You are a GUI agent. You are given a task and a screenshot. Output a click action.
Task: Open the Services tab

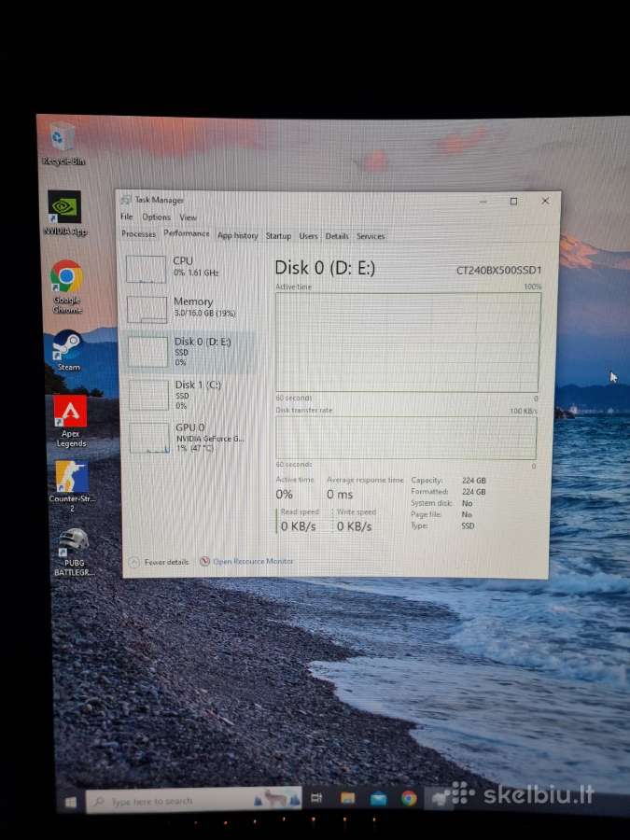pos(371,236)
